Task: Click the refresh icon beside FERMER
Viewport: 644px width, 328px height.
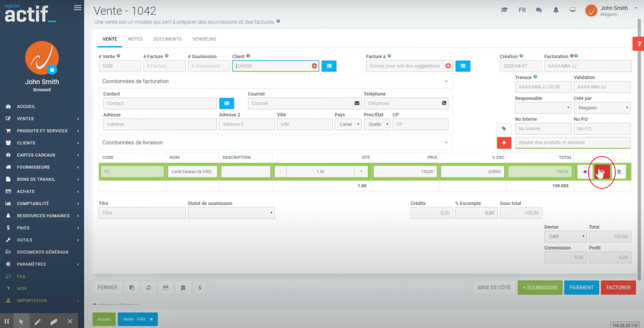Action: click(148, 288)
